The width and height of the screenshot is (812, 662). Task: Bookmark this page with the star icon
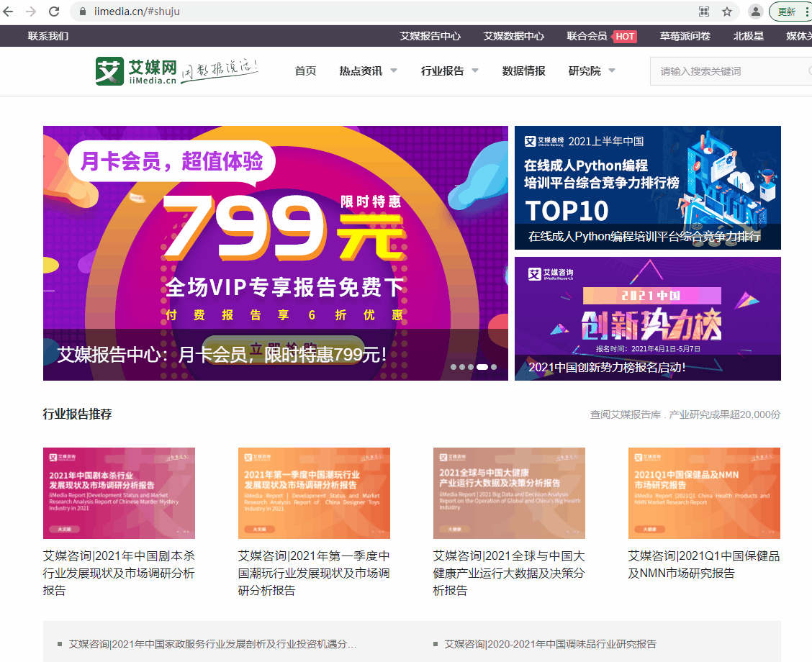pos(727,12)
